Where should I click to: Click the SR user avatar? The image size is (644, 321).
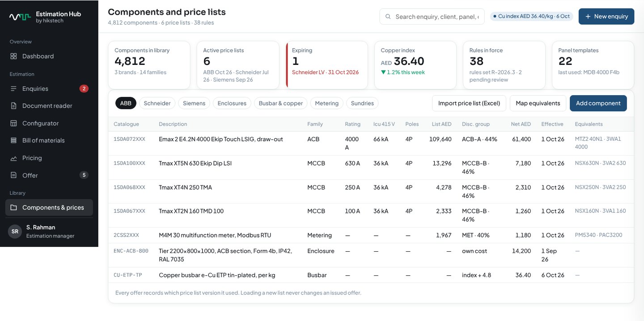15,231
